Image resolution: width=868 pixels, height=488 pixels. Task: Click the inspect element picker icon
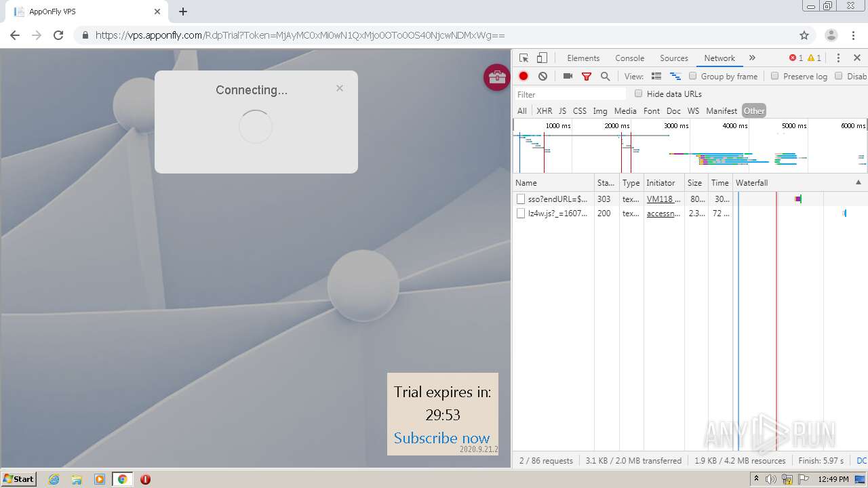(x=524, y=58)
